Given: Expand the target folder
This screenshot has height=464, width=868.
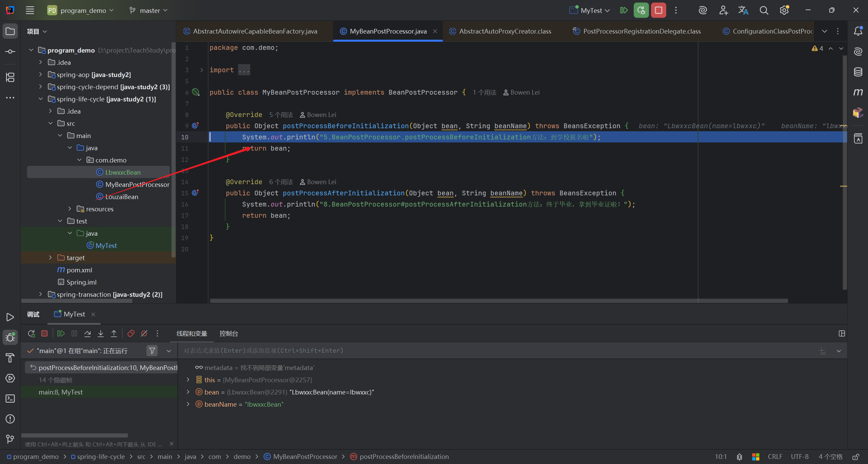Looking at the screenshot, I should (51, 258).
